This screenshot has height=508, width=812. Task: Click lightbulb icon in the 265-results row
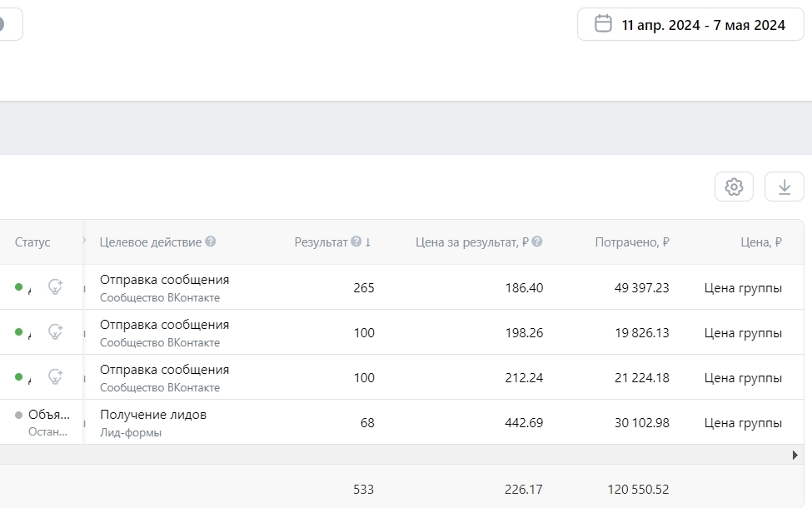point(55,287)
